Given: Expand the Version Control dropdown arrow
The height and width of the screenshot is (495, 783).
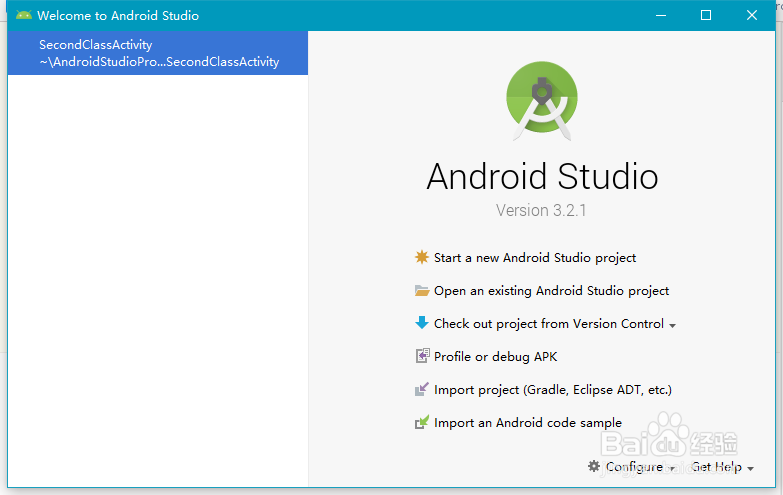Looking at the screenshot, I should pyautogui.click(x=673, y=326).
